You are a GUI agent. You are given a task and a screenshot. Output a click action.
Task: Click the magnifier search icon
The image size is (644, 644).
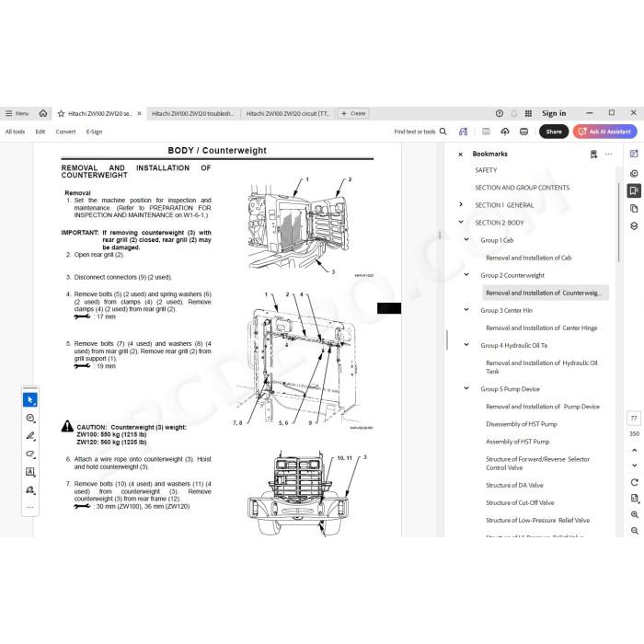pyautogui.click(x=443, y=132)
